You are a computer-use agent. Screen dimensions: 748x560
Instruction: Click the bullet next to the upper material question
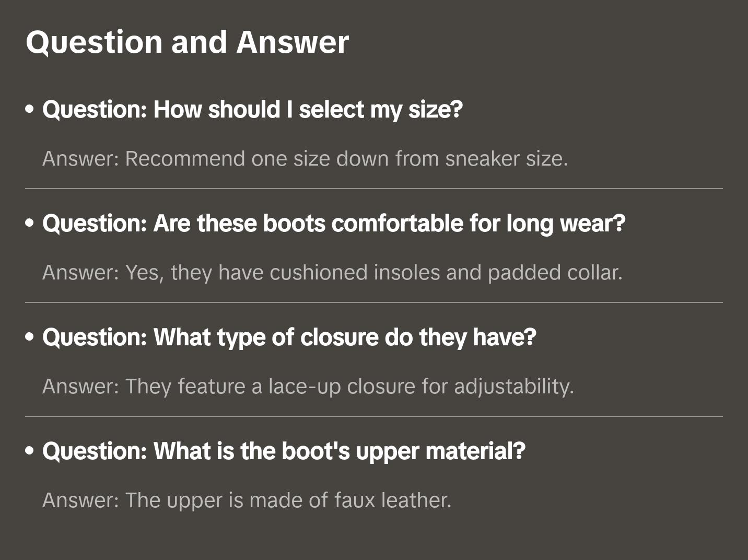[x=30, y=451]
